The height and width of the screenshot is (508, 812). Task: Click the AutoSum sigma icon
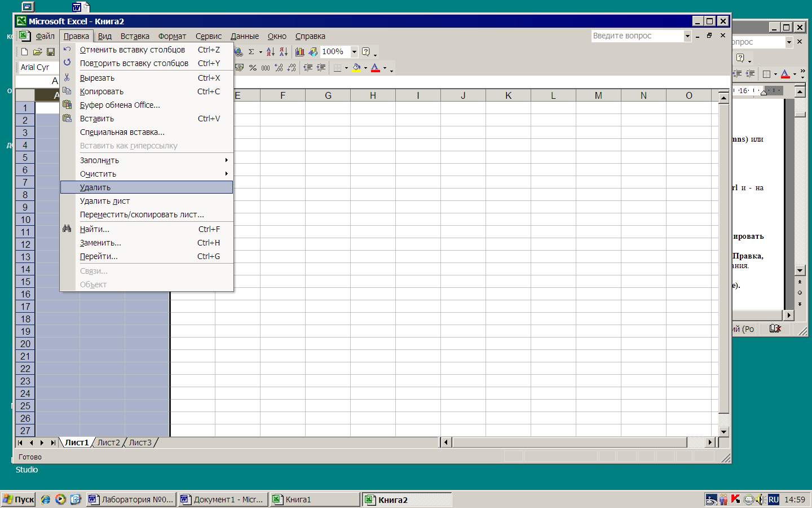coord(251,52)
